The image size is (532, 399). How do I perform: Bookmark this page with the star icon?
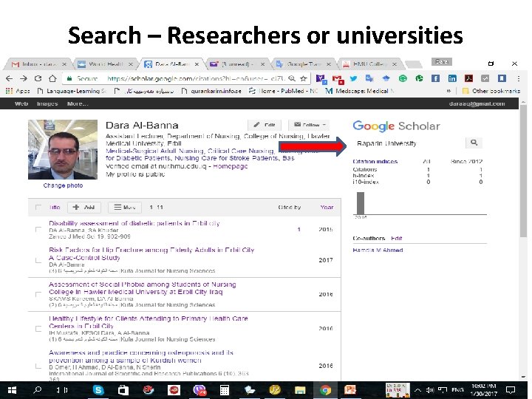click(x=304, y=79)
